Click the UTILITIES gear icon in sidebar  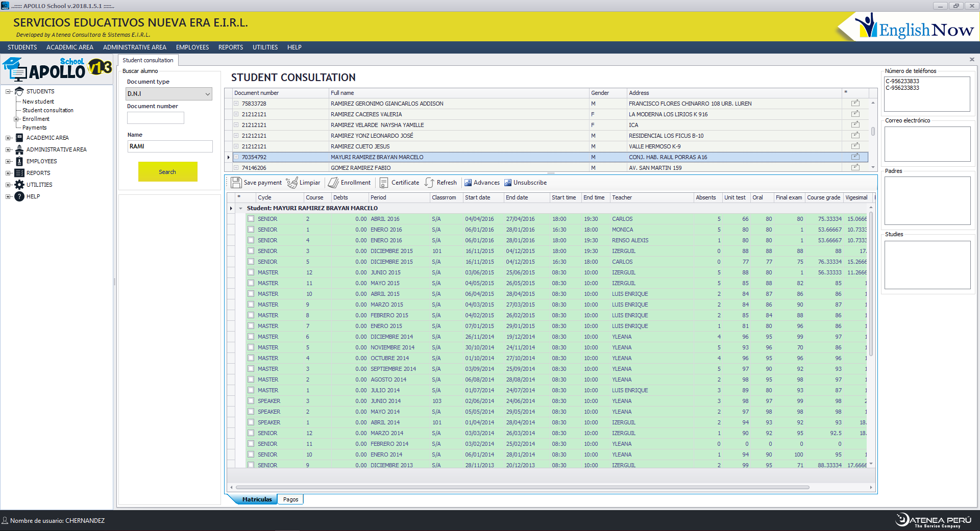[x=19, y=185]
